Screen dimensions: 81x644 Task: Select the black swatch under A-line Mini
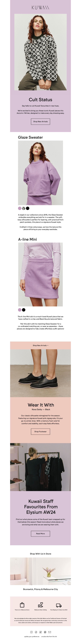(24, 310)
